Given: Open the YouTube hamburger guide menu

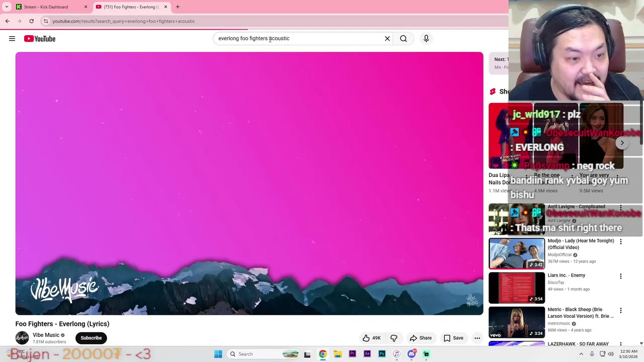Looking at the screenshot, I should point(12,39).
